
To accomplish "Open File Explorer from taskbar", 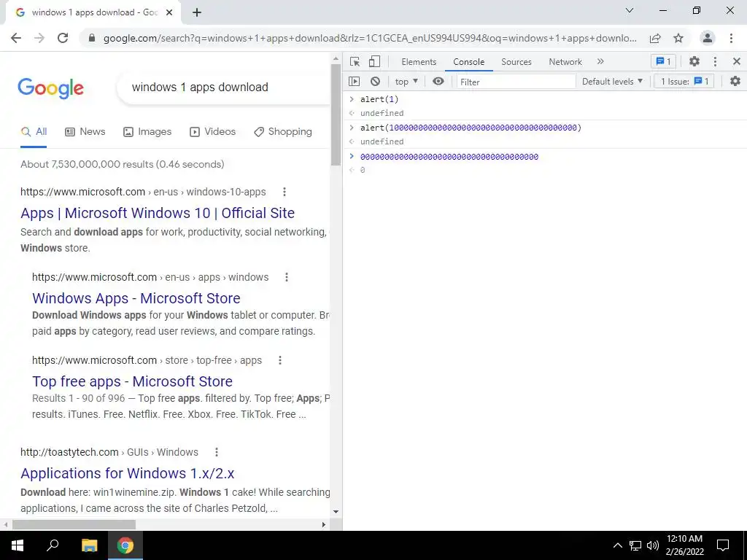I will click(89, 545).
